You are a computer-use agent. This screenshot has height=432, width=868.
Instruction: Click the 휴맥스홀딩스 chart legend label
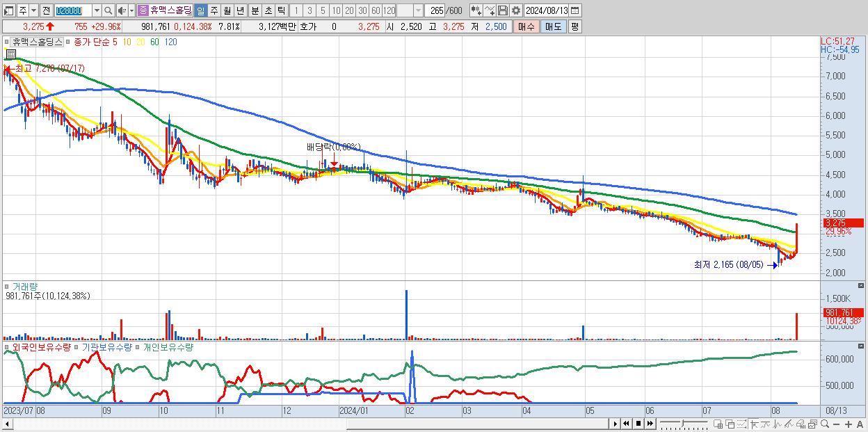click(x=37, y=42)
